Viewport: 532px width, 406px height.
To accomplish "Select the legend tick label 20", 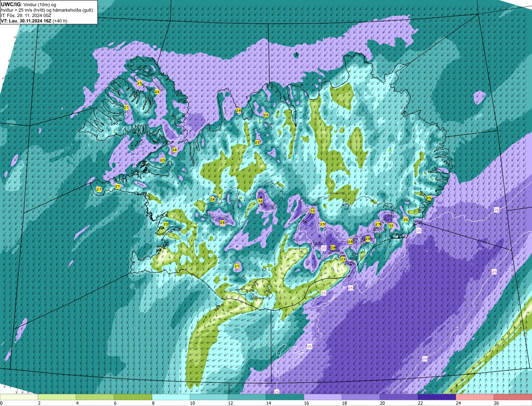I will point(382,403).
